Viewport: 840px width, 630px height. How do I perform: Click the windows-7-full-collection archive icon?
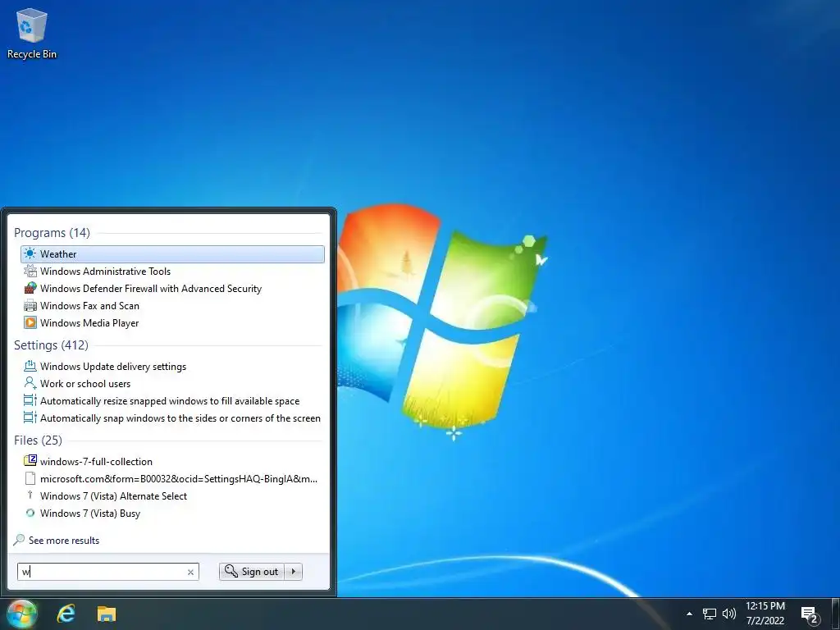[30, 461]
